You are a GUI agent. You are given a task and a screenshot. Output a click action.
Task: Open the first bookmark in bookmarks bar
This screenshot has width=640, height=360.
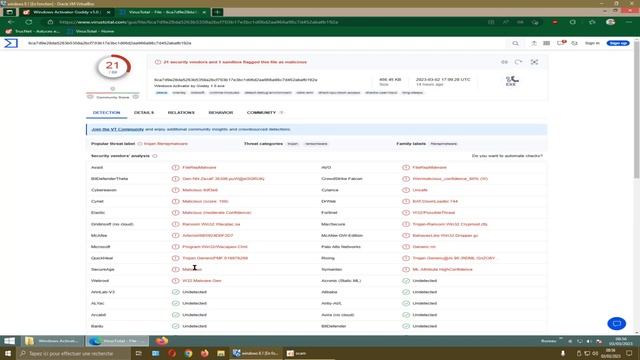[33, 31]
